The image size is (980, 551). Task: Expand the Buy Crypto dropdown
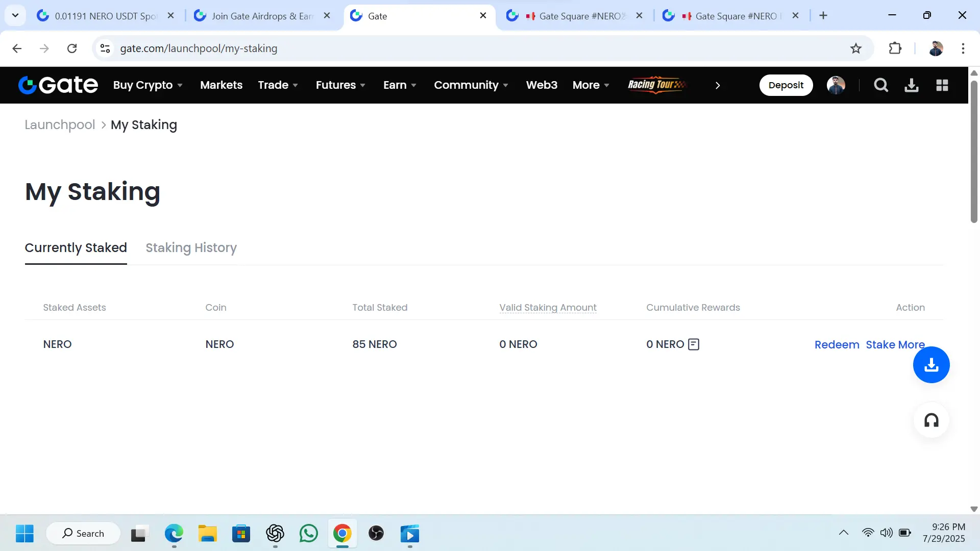pyautogui.click(x=148, y=85)
